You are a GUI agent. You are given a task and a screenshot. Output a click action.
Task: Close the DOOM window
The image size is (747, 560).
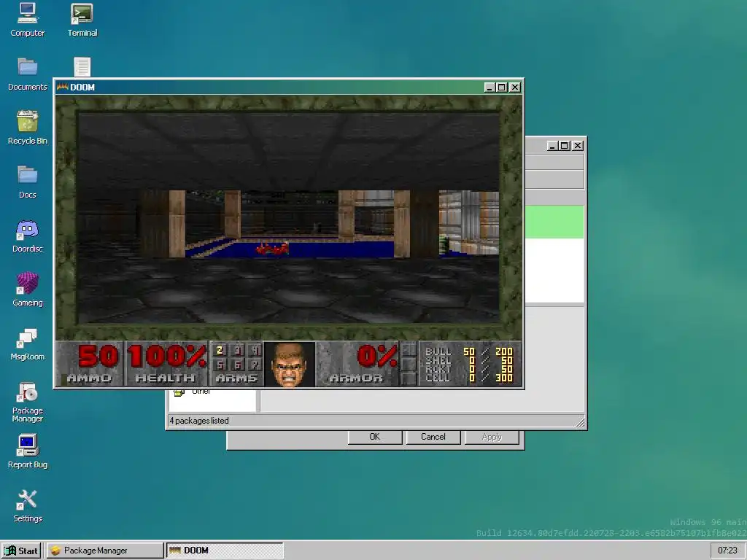(x=515, y=87)
